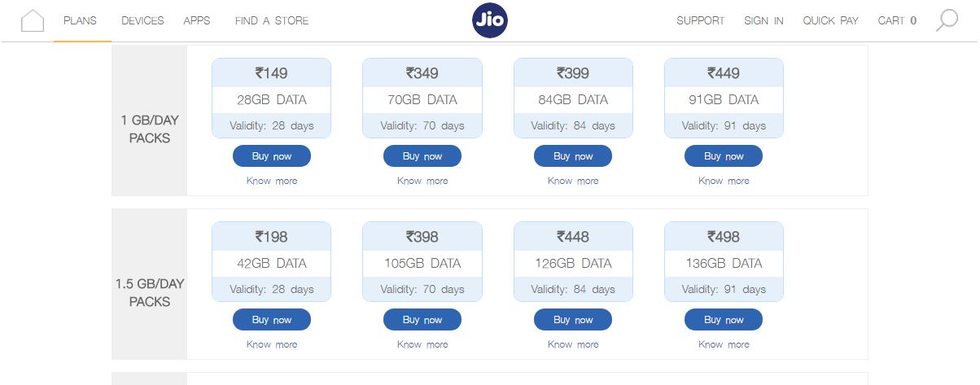
Task: Select the ₹398 105GB plan card
Action: coord(422,261)
